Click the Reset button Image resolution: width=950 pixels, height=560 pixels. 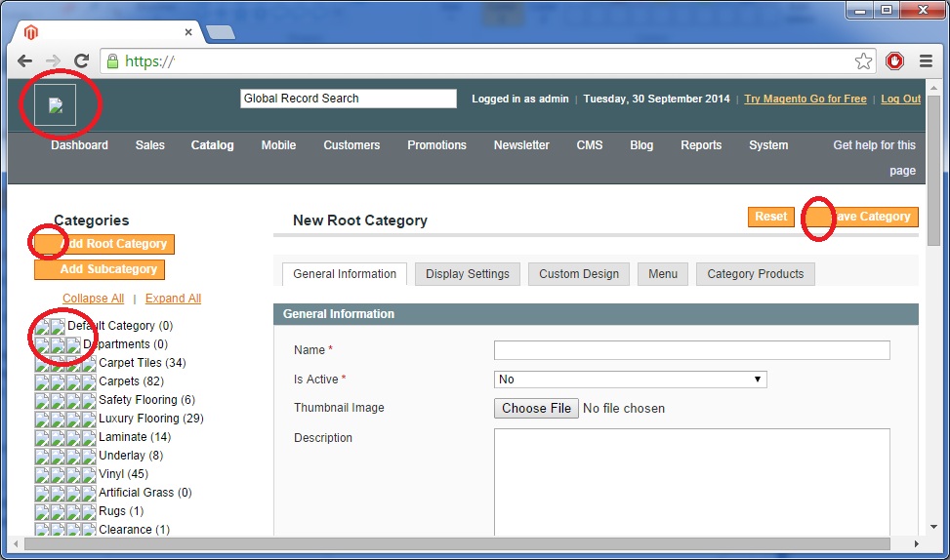[x=770, y=217]
